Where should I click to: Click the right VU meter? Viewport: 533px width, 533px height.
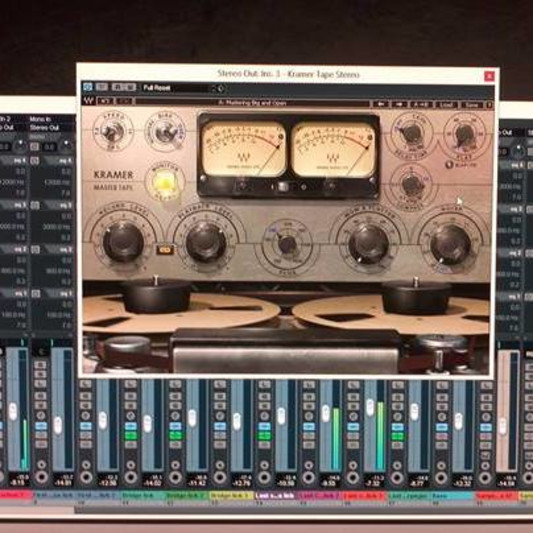[333, 150]
